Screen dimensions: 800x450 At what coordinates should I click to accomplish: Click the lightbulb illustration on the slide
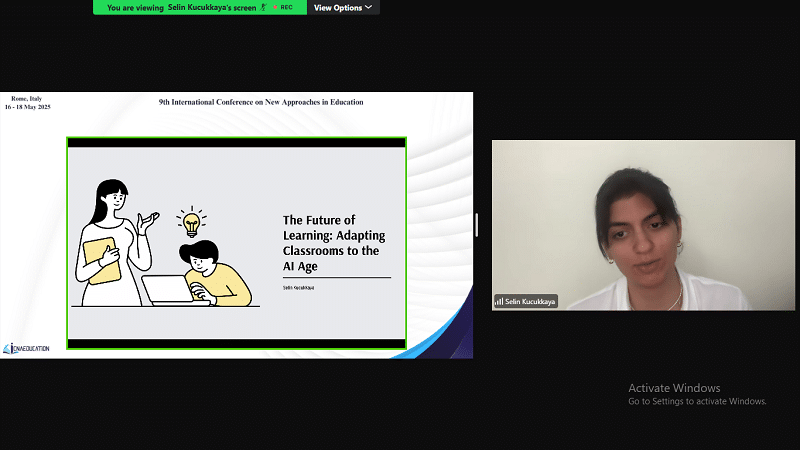point(190,221)
